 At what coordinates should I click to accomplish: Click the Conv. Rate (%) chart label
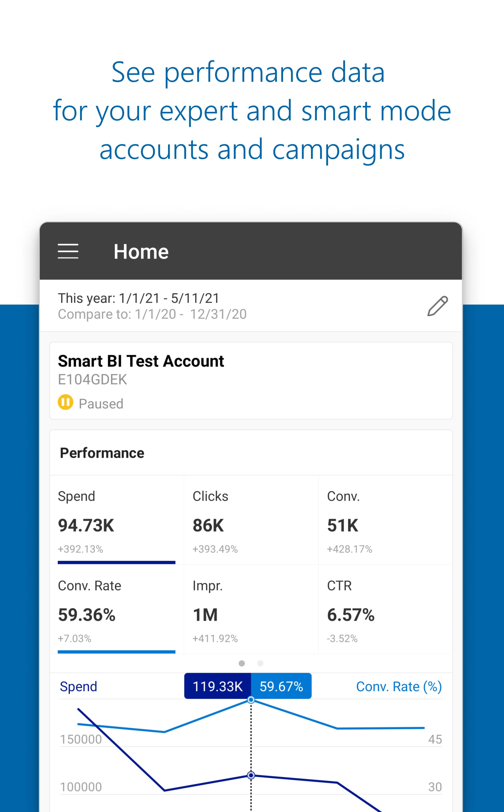399,686
